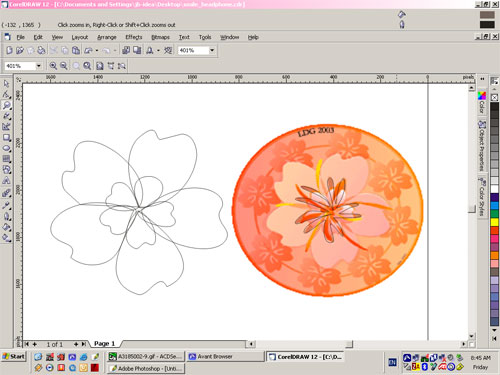Select the Rectangle tool

tap(6, 137)
